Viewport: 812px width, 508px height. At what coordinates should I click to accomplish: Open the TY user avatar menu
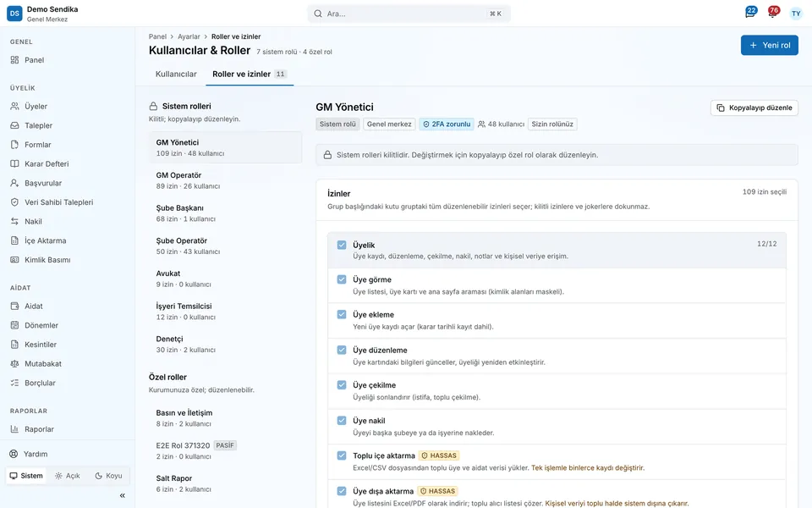tap(796, 14)
